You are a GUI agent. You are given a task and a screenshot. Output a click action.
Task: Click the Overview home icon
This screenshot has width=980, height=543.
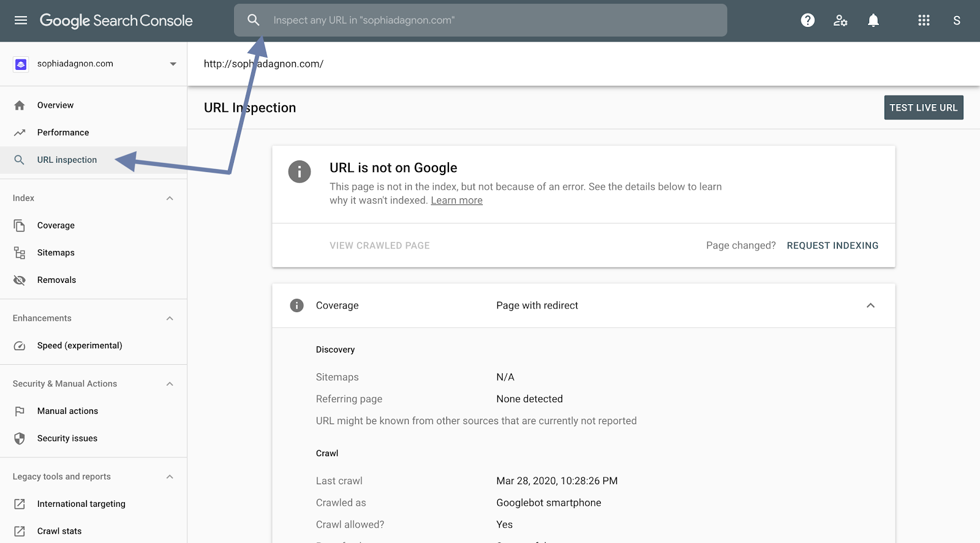pyautogui.click(x=20, y=105)
